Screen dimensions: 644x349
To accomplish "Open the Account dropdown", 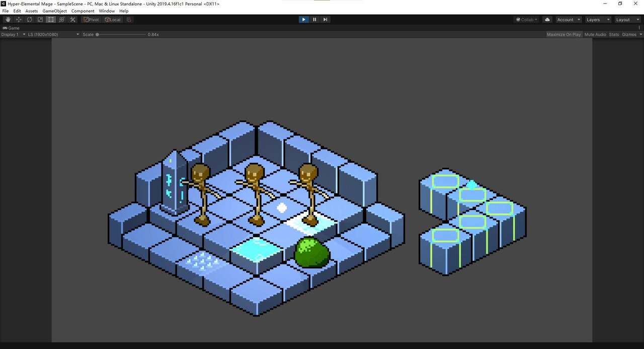I will [568, 20].
